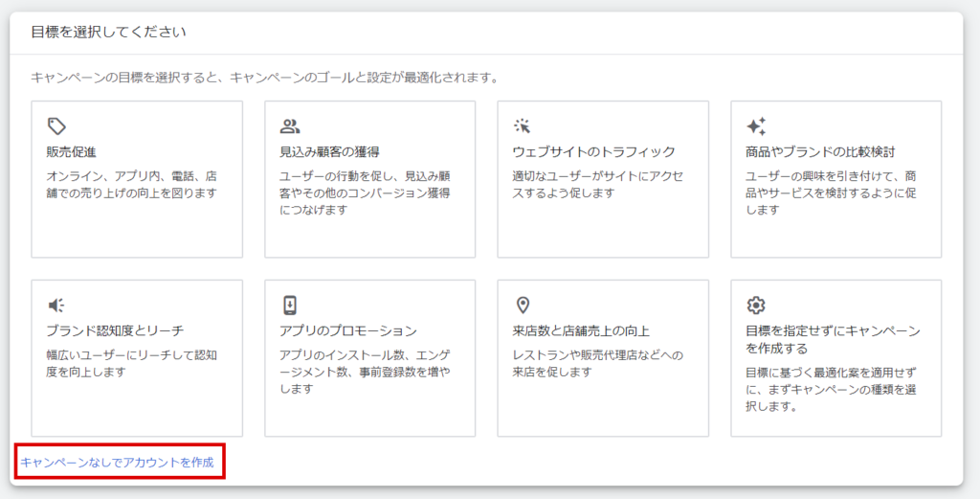
Task: Click the 販売促進 card description text
Action: pos(132,185)
